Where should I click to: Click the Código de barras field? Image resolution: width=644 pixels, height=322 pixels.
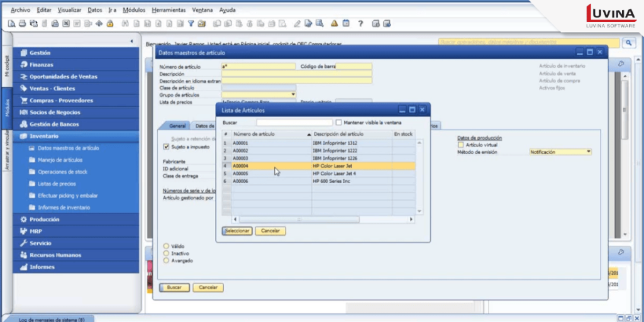click(x=353, y=66)
